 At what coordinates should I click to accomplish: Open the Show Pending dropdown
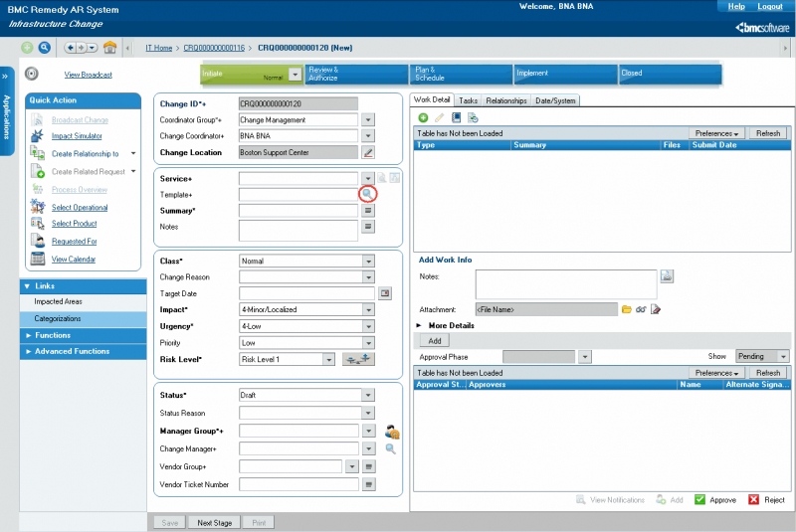click(784, 357)
